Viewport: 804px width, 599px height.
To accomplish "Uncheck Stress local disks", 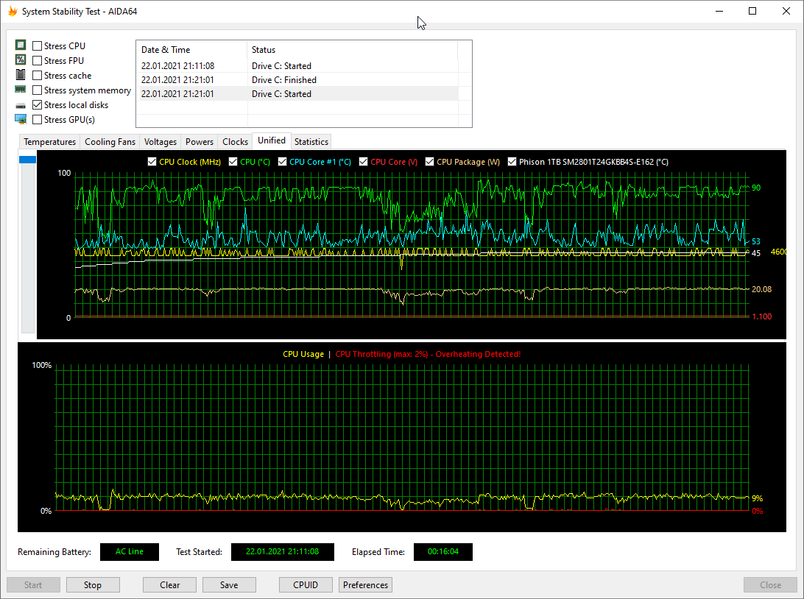I will [x=37, y=105].
